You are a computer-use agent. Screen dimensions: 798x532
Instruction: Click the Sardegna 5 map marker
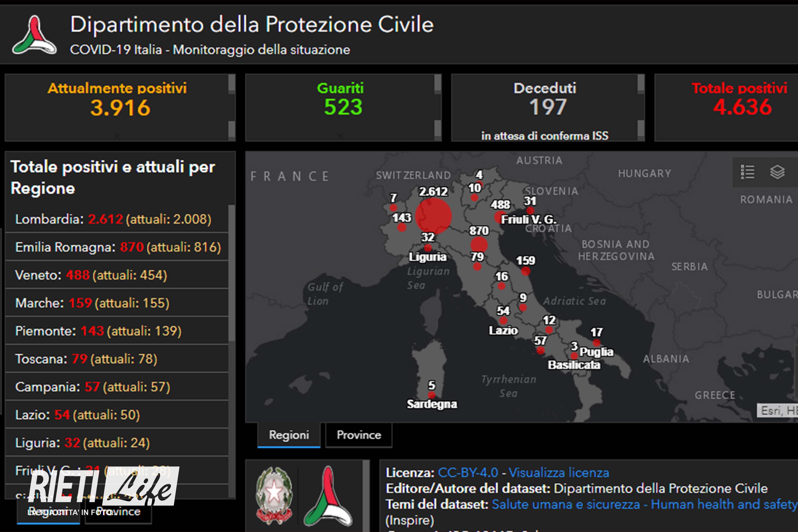[x=432, y=395]
